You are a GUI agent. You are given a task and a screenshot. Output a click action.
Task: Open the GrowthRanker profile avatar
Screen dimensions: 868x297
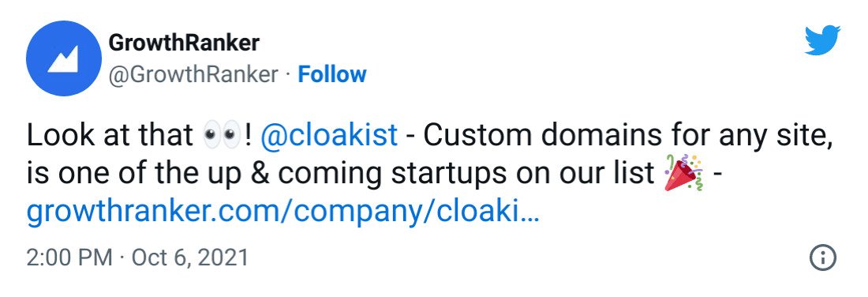click(x=64, y=59)
